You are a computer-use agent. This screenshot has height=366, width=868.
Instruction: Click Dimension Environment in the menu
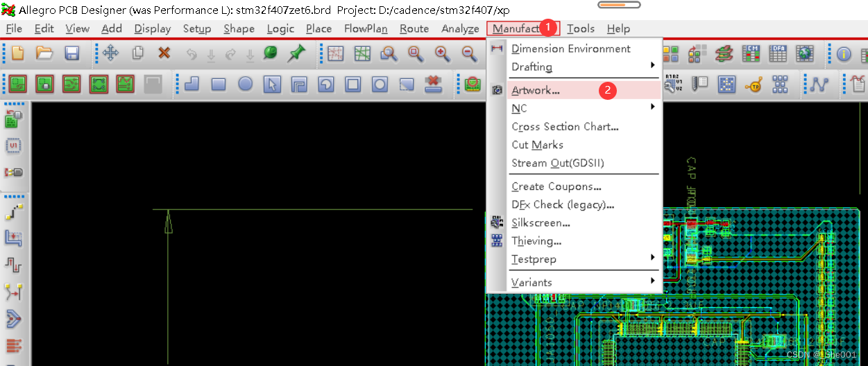(x=570, y=49)
